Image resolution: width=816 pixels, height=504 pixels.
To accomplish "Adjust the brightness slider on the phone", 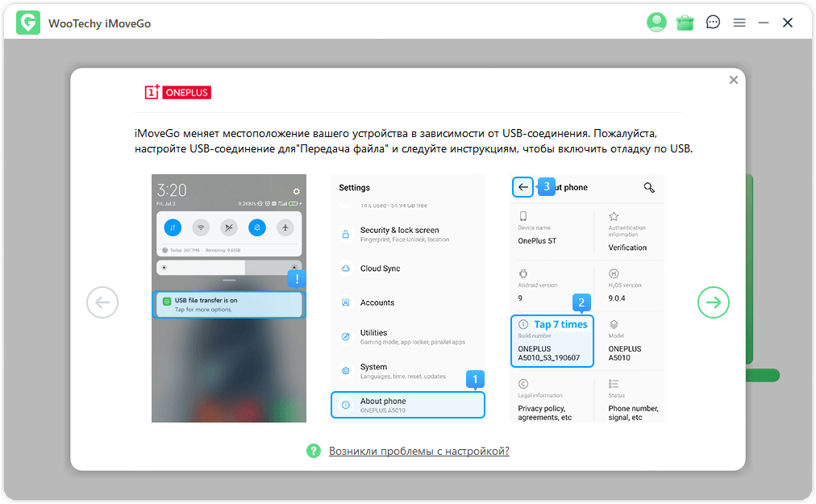I will [228, 268].
